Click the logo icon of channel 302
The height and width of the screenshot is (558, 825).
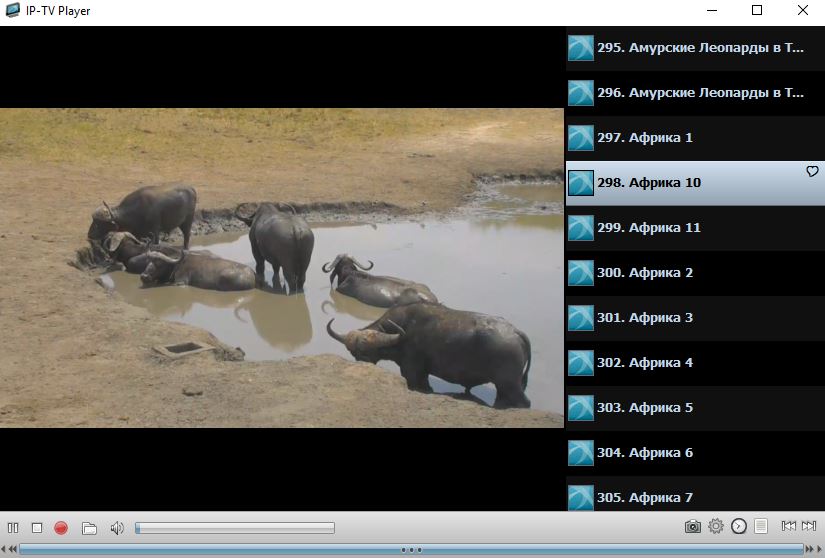[x=581, y=363]
